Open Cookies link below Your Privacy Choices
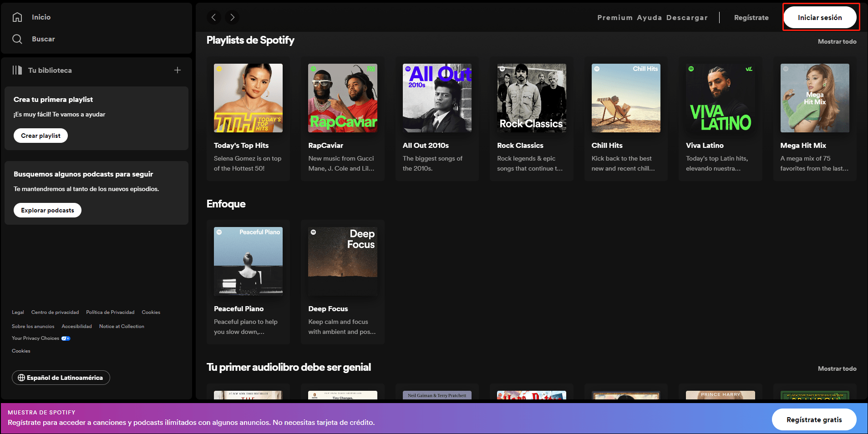 pyautogui.click(x=21, y=351)
